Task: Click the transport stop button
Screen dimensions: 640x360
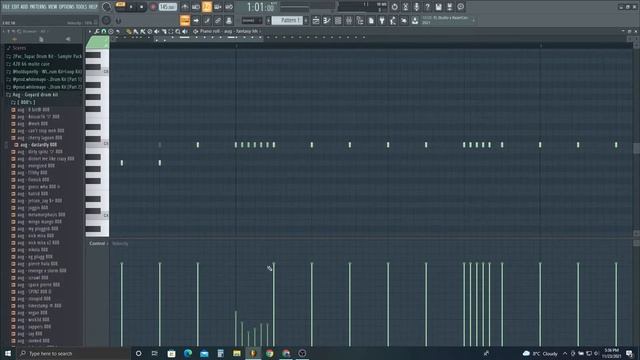Action: pos(142,7)
